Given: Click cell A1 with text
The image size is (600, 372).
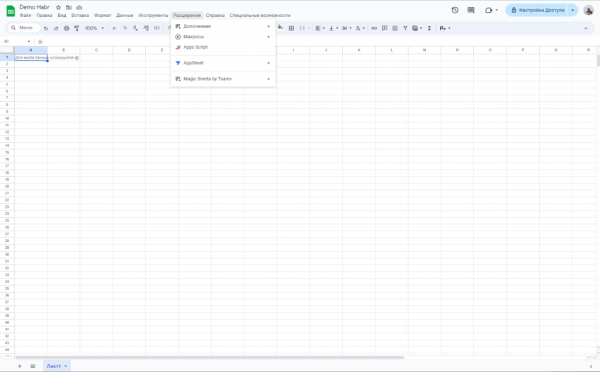Looking at the screenshot, I should pyautogui.click(x=31, y=57).
